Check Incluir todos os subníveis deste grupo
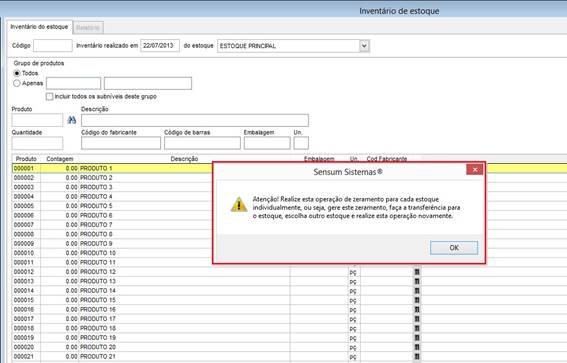 50,97
